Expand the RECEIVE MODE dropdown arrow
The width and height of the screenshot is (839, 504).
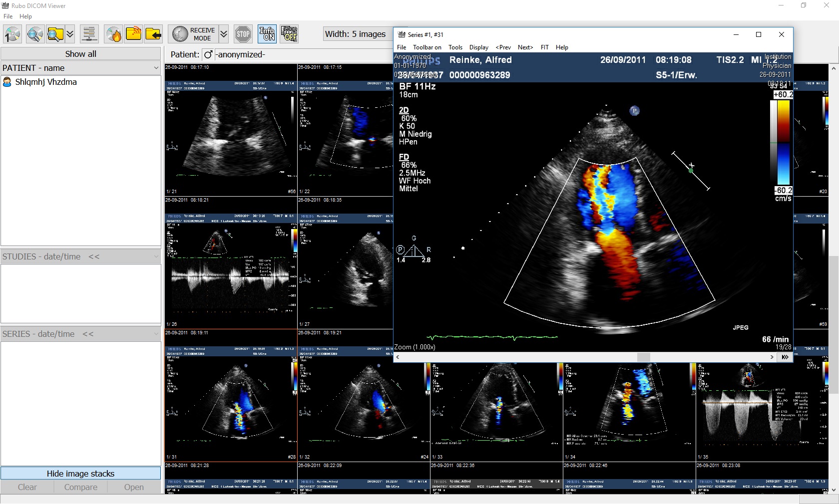[x=224, y=34]
